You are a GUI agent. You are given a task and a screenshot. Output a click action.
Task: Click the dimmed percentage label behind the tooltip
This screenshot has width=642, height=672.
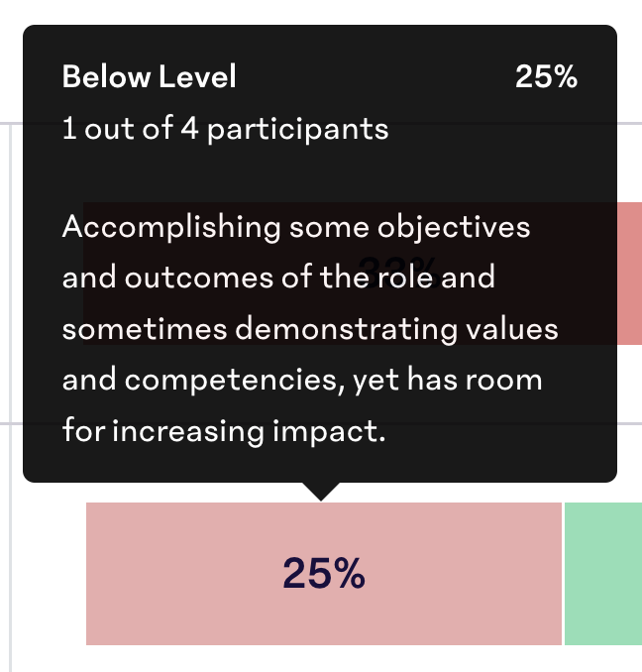click(398, 273)
